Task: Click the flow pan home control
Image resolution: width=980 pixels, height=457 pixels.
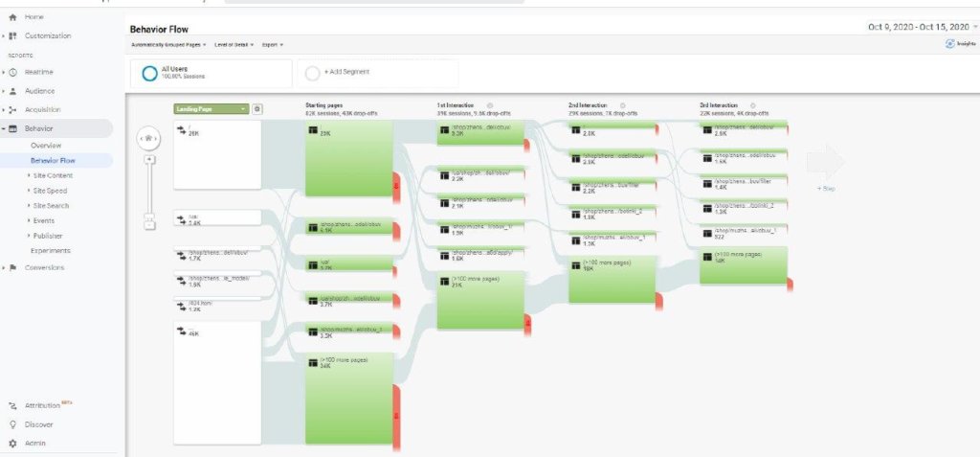Action: point(149,139)
